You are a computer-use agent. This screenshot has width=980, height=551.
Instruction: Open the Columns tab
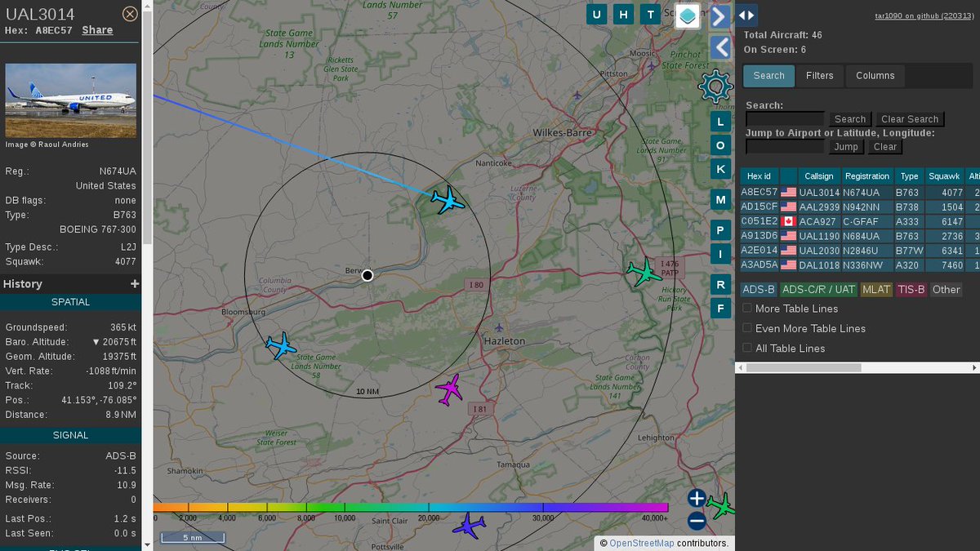pyautogui.click(x=875, y=76)
